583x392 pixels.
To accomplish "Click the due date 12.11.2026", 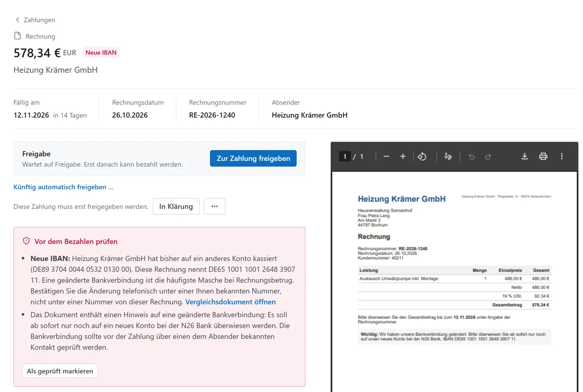I will [31, 115].
